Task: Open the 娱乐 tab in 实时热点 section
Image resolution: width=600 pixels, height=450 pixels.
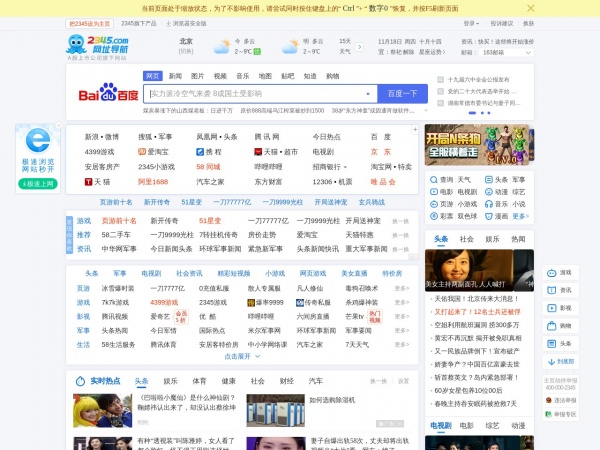Action: coord(170,381)
